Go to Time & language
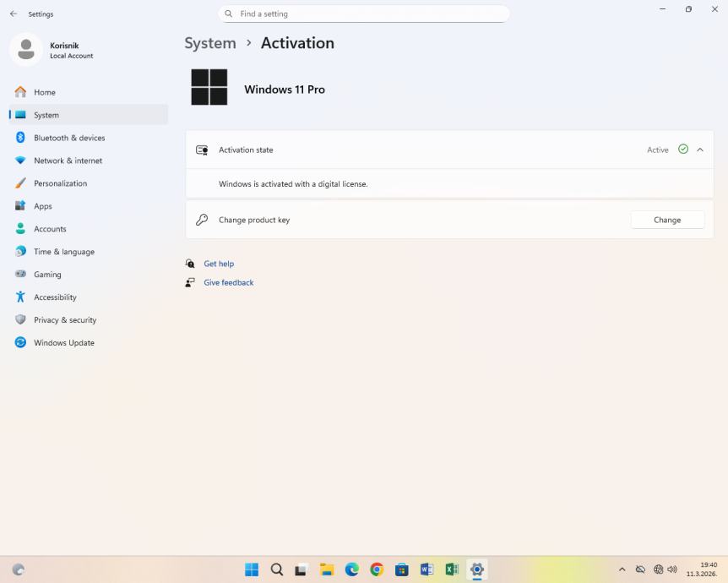The image size is (728, 583). click(88, 251)
